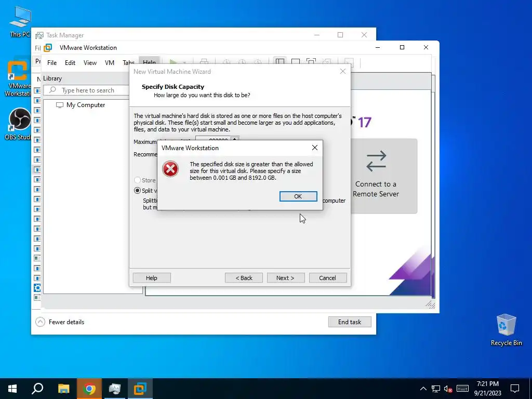Close the VMware Workstation error dialog with X
The image size is (532, 399).
click(314, 148)
